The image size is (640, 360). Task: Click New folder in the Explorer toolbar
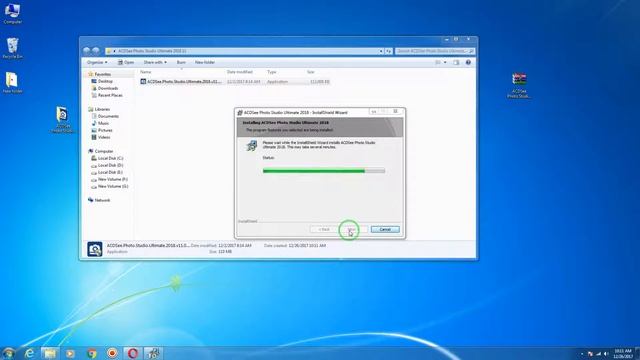[x=205, y=62]
